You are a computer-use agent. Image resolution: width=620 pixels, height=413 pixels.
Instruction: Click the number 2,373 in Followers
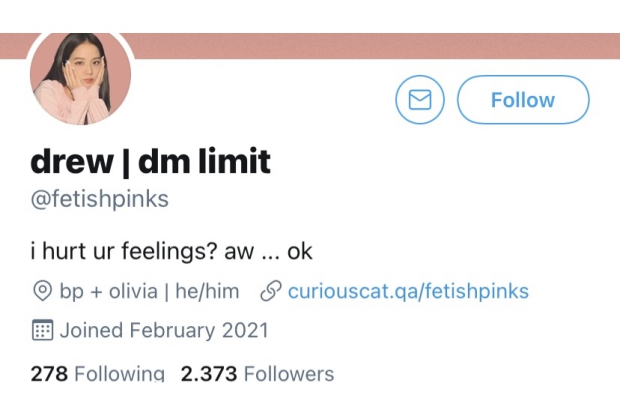pos(209,375)
